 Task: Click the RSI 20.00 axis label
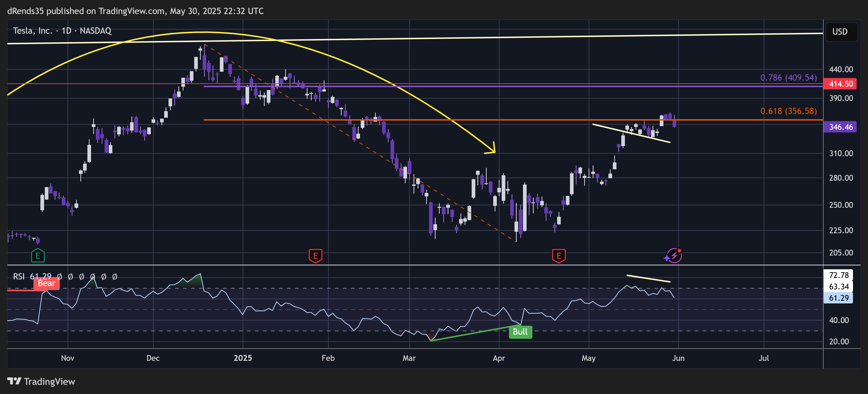coord(839,341)
